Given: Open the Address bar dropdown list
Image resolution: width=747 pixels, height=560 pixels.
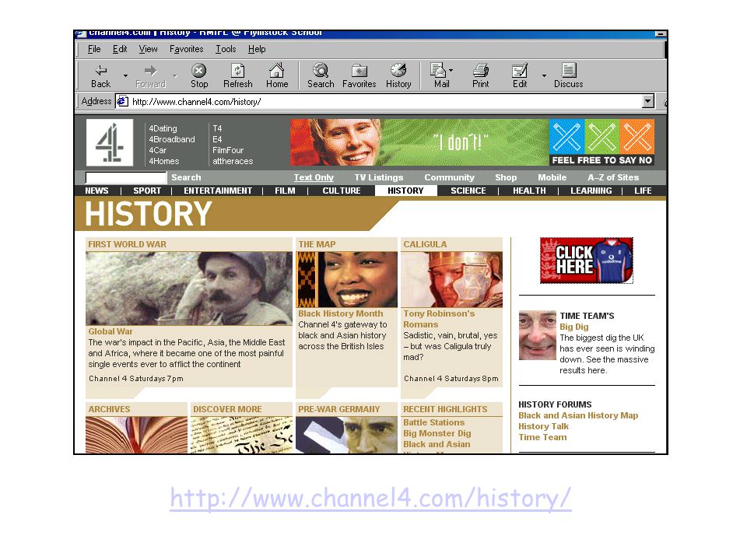Looking at the screenshot, I should pos(648,101).
